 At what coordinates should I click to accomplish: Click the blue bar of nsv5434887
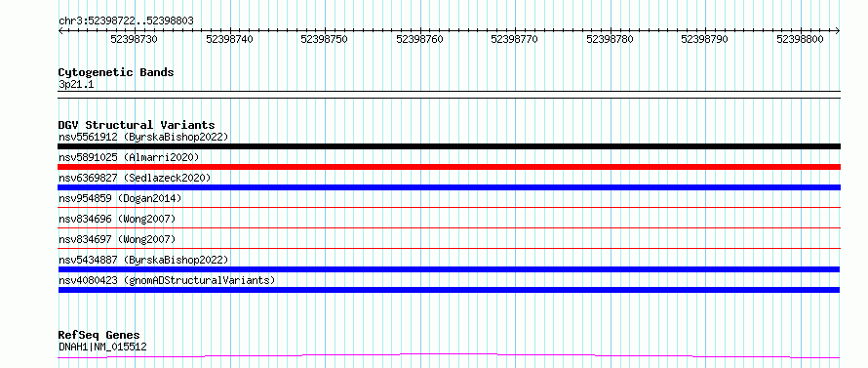(x=449, y=269)
